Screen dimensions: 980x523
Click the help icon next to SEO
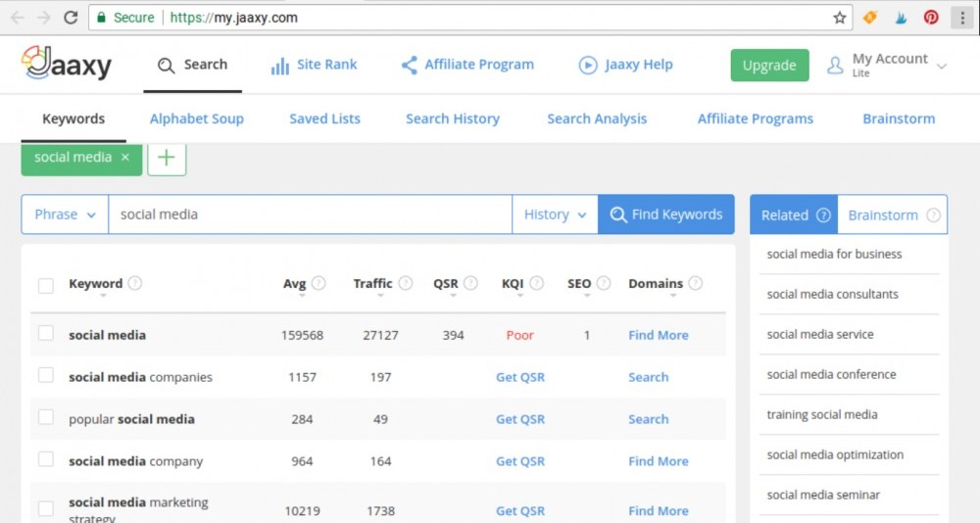tap(603, 283)
